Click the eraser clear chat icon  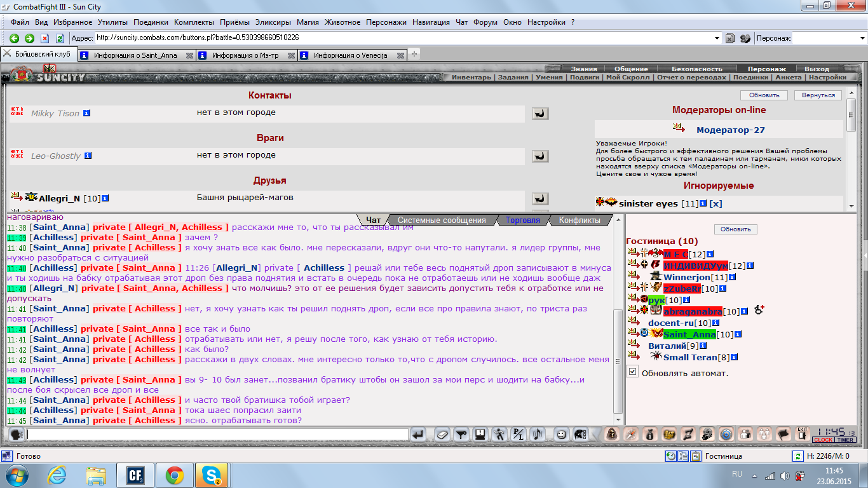click(443, 435)
